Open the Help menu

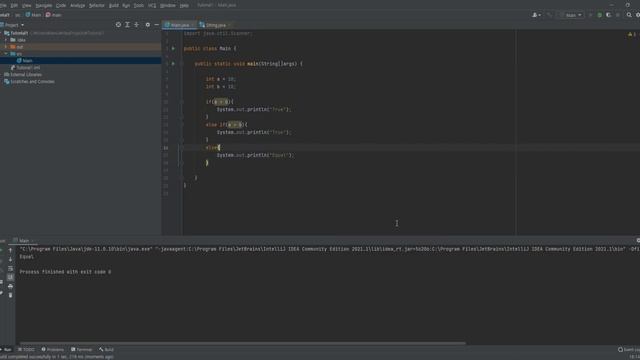coord(184,5)
